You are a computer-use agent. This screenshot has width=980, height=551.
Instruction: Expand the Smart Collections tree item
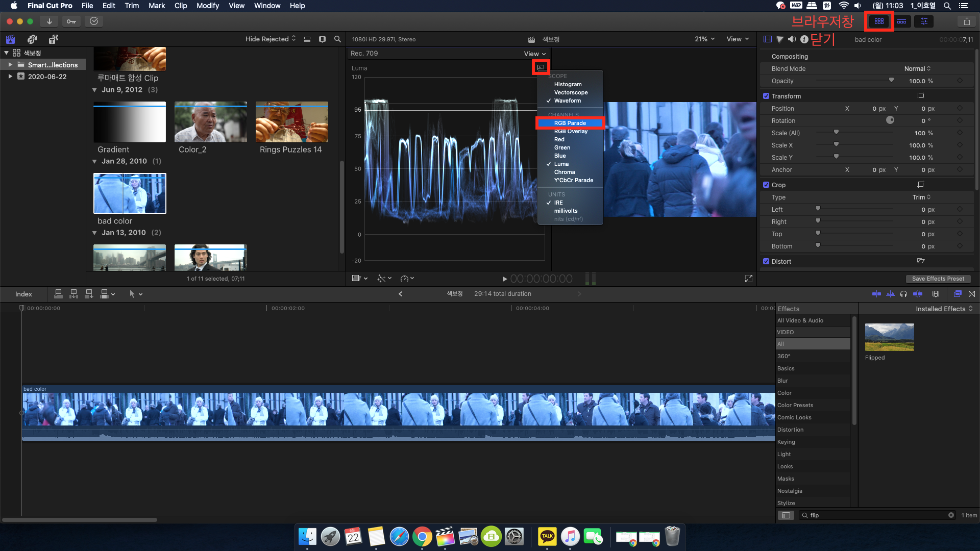tap(11, 65)
